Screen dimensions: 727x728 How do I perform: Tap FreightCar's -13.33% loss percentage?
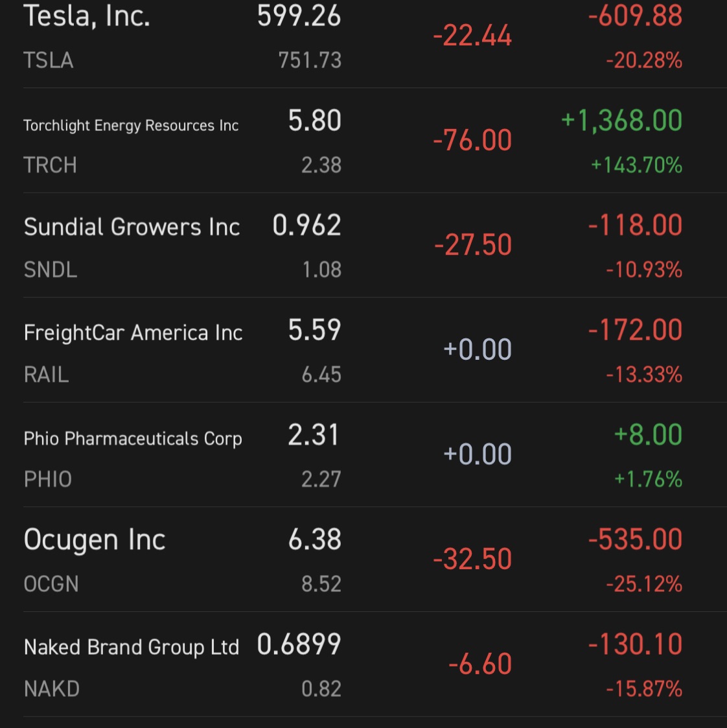643,375
